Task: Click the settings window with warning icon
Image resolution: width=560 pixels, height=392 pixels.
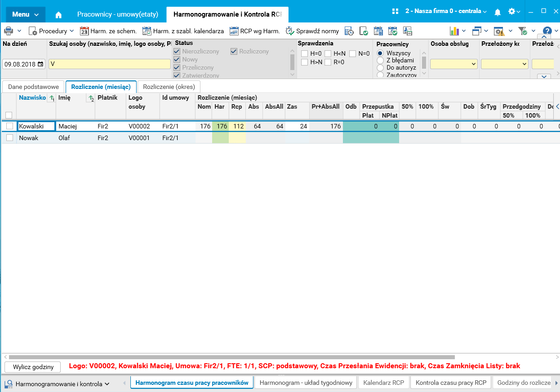Action: click(499, 31)
